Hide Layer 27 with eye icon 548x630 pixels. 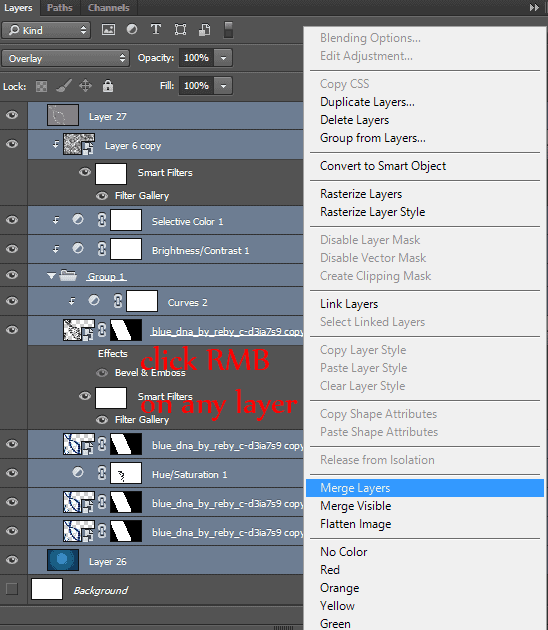coord(12,115)
